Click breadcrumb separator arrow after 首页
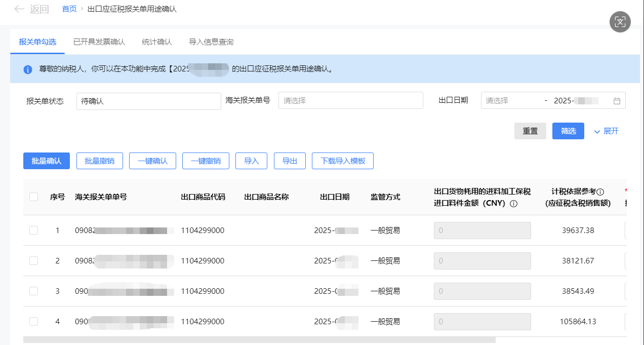Image resolution: width=644 pixels, height=345 pixels. coord(82,9)
